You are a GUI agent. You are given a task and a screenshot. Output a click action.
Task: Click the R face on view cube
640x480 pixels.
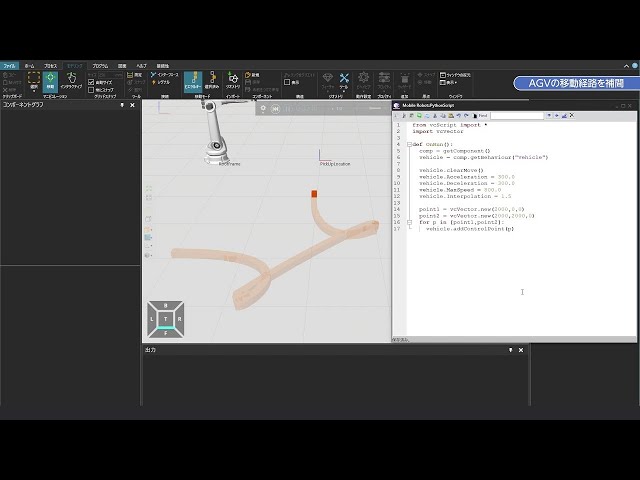pos(180,319)
